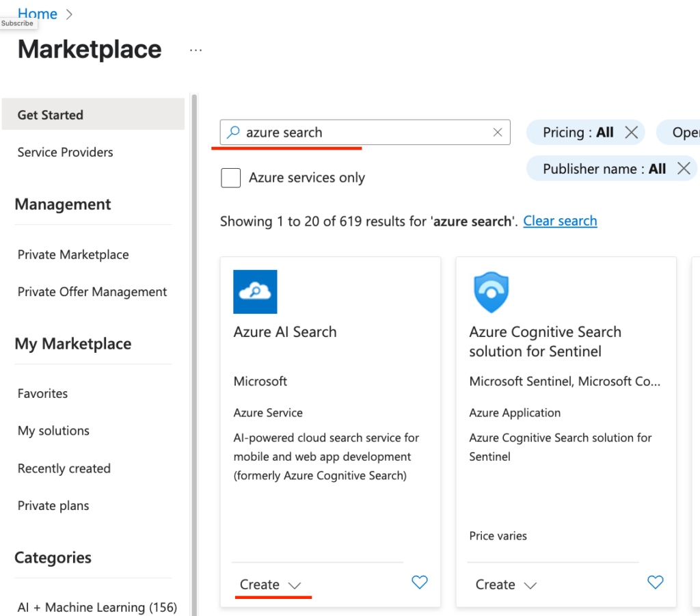Click the Azure AI Search cloud icon

click(x=255, y=291)
